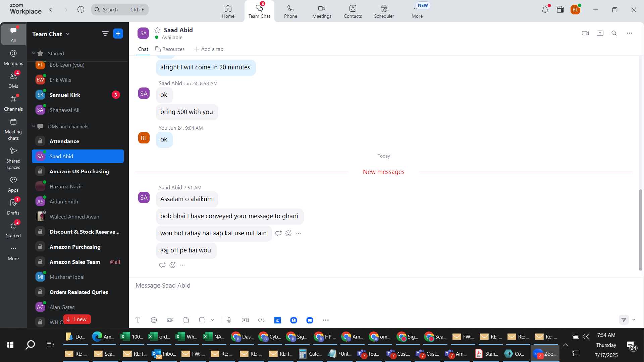644x362 pixels.
Task: Add reaction to 'wou bol rahay hai' message
Action: (x=288, y=233)
